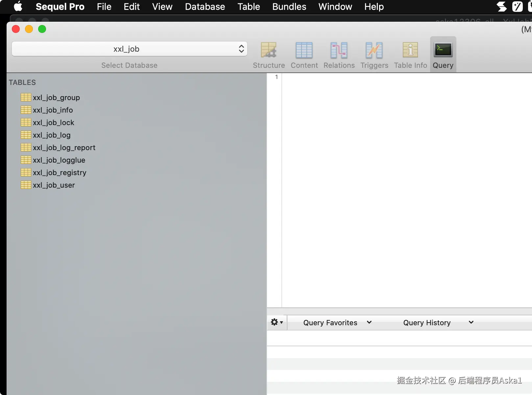Select the xxl_job_log table
This screenshot has width=532, height=395.
52,135
